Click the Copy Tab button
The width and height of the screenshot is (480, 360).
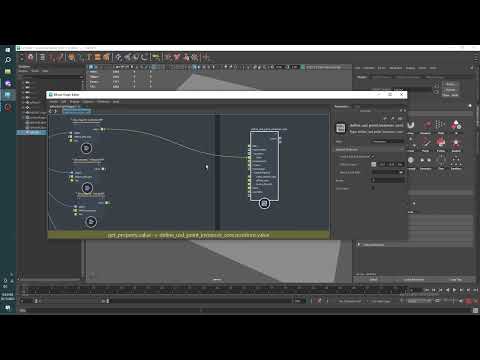point(455,279)
